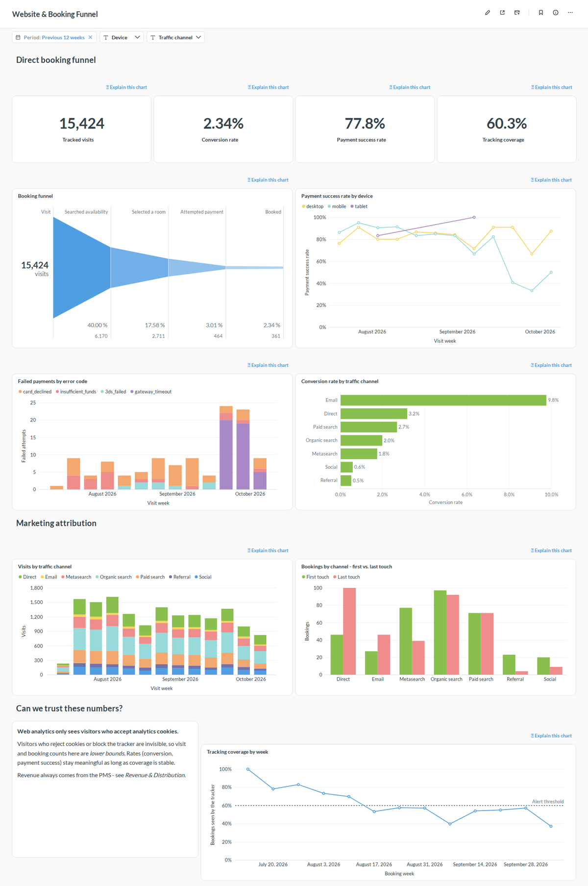Click the Searched availability funnel step
588x886 pixels.
pos(86,212)
